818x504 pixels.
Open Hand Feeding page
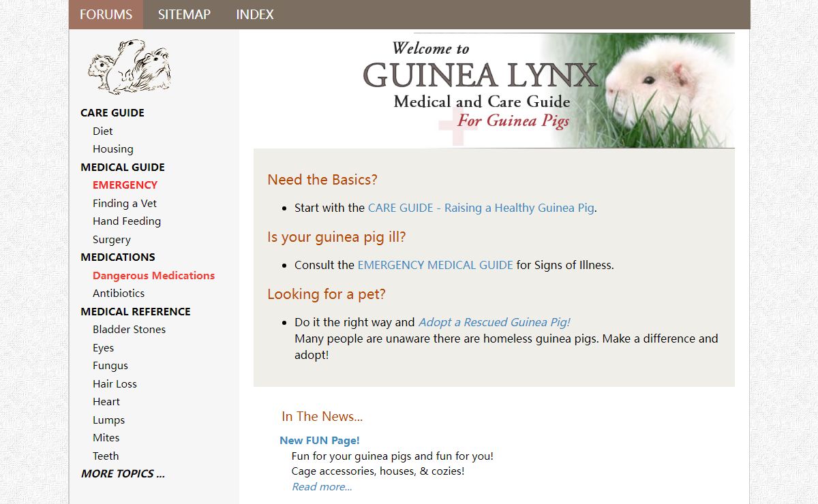(x=127, y=221)
